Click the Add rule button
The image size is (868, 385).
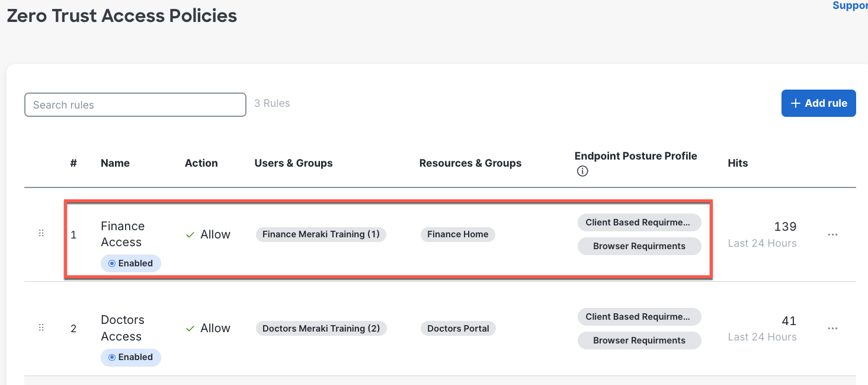pos(819,103)
